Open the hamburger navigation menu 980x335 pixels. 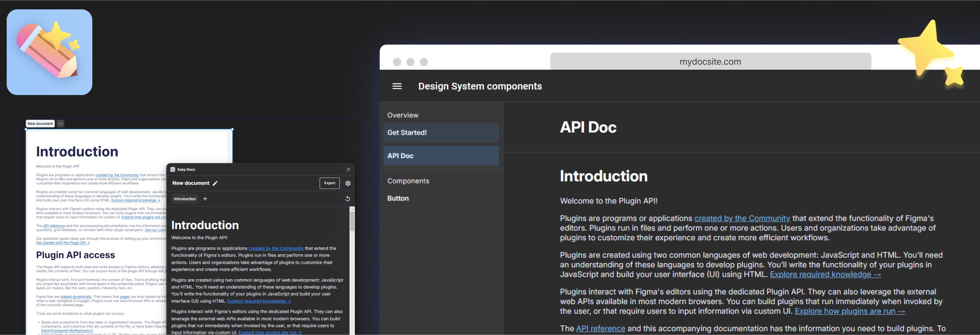pos(396,86)
